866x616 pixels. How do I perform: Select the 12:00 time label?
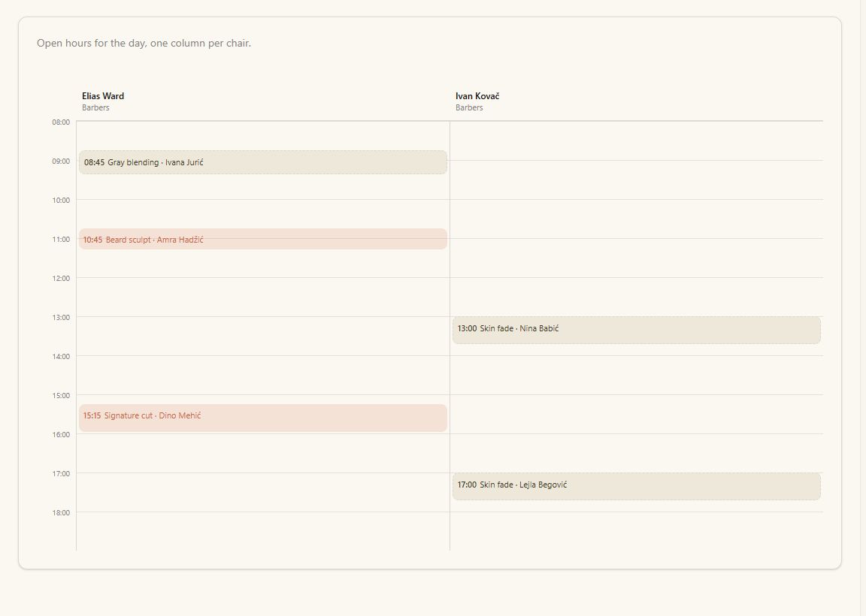click(x=62, y=278)
